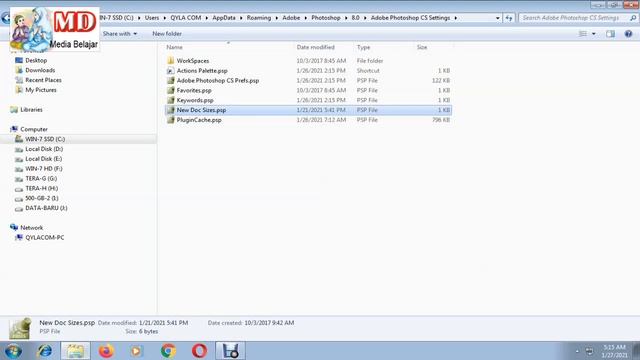Select the Adobe Photoshop CS Prefs.psp icon
This screenshot has width=640, height=360.
[x=171, y=80]
